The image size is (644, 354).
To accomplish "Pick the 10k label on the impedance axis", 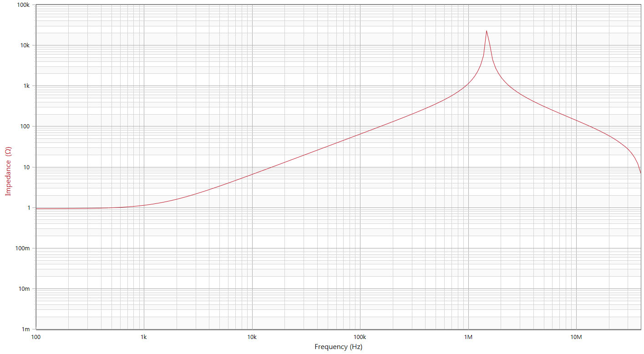I will [25, 46].
